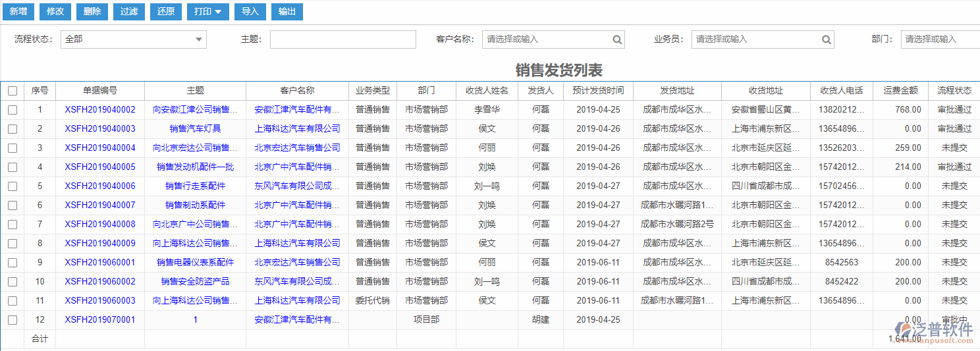Click the 输出 button
Screen dimensions: 980x351
click(x=287, y=11)
